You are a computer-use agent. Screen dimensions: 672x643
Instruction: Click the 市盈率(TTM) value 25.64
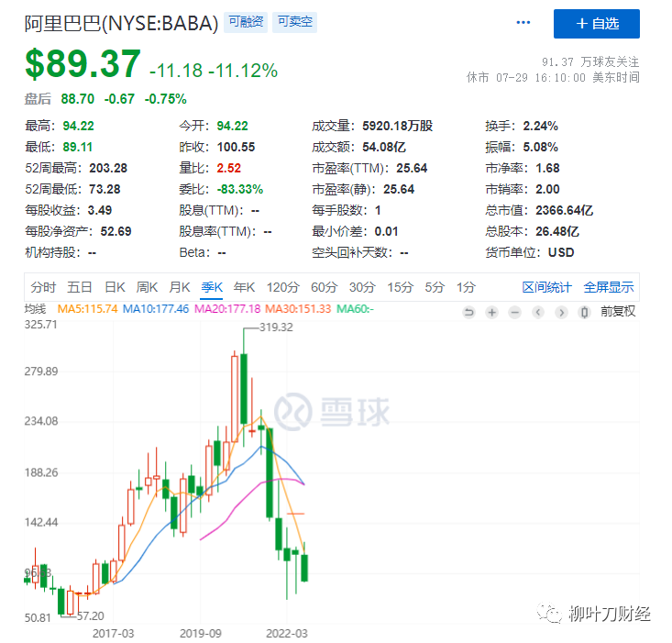pos(412,168)
